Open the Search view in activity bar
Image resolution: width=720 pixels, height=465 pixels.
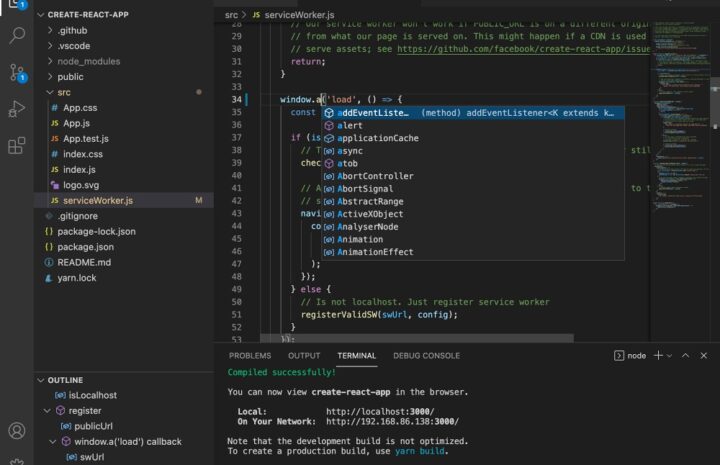click(x=17, y=35)
